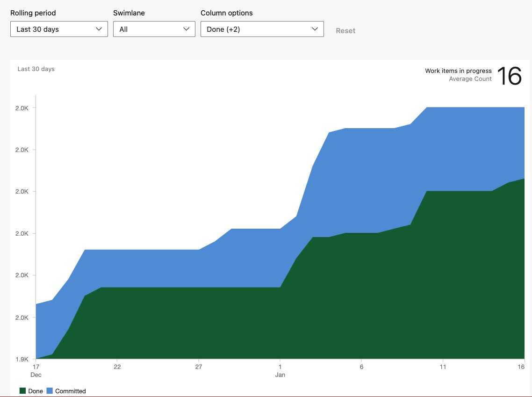This screenshot has width=532, height=397.
Task: Click the chevron arrow in Rolling period box
Action: (99, 29)
